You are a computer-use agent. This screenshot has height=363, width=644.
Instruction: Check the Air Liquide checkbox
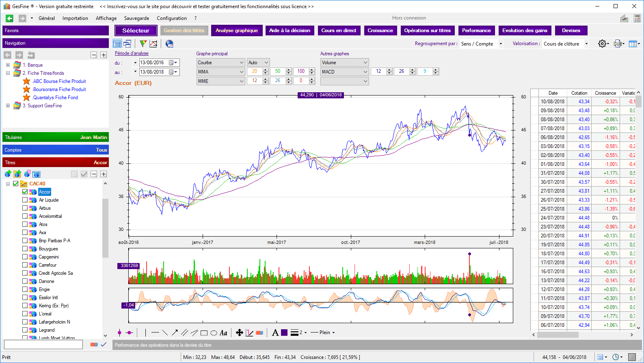coord(25,200)
